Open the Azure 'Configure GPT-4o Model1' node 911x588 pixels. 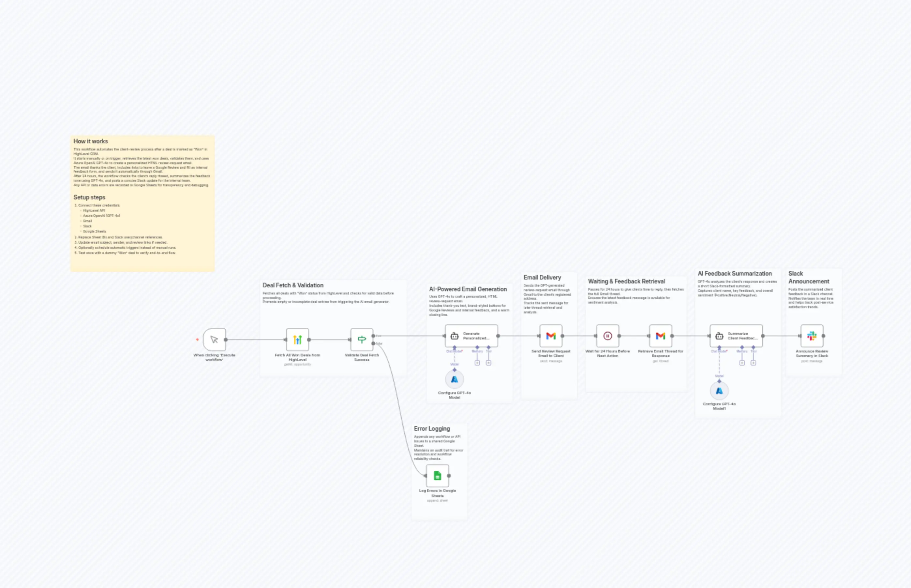(720, 390)
